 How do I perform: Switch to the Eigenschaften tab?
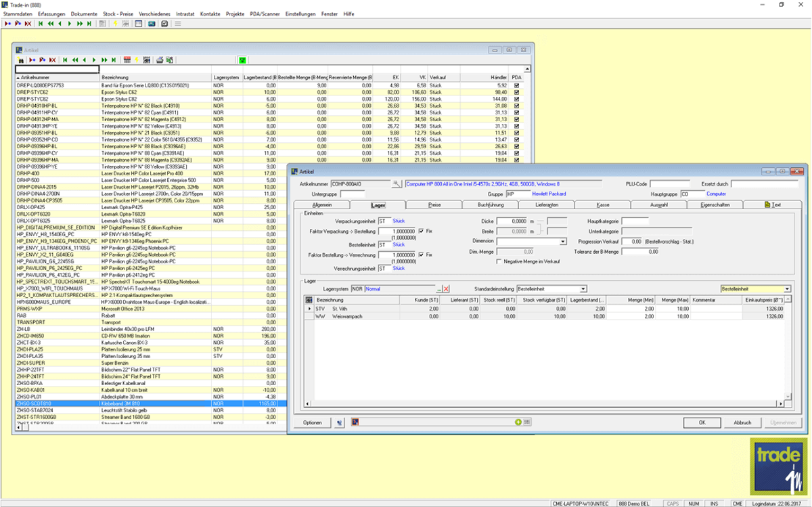click(716, 204)
